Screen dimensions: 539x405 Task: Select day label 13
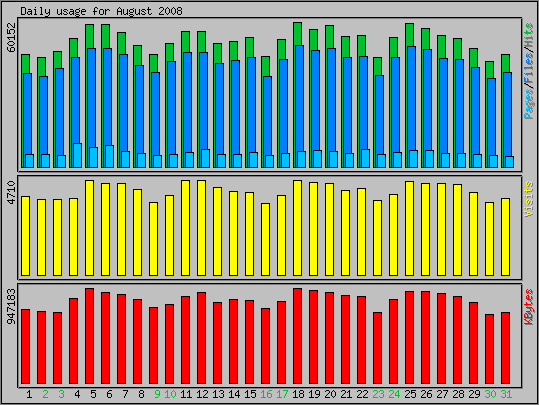pos(218,394)
